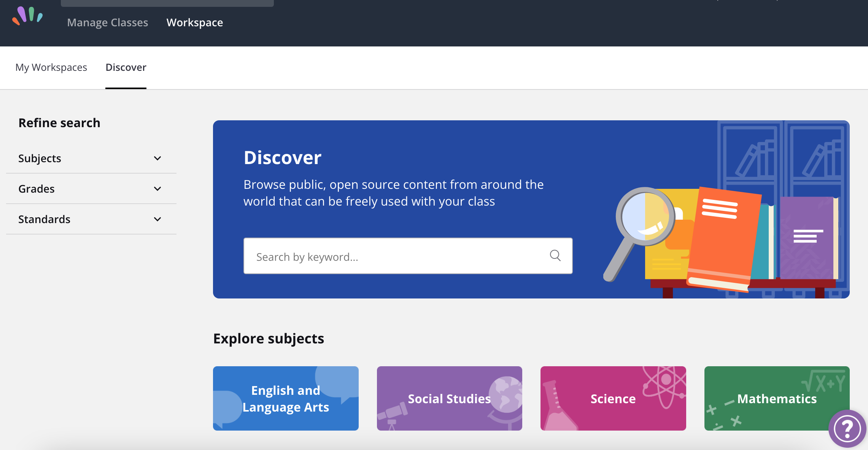Expand the Standards filter

pos(91,219)
